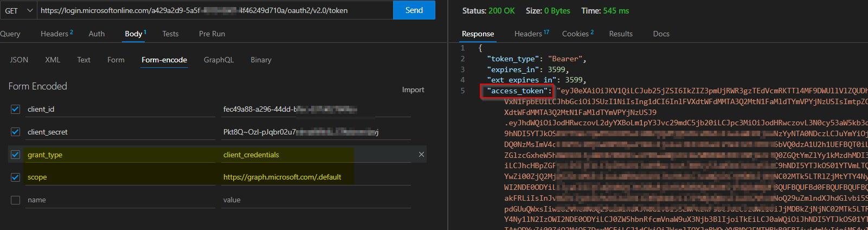Open the Cookies tab
The height and width of the screenshot is (230, 868).
(578, 34)
